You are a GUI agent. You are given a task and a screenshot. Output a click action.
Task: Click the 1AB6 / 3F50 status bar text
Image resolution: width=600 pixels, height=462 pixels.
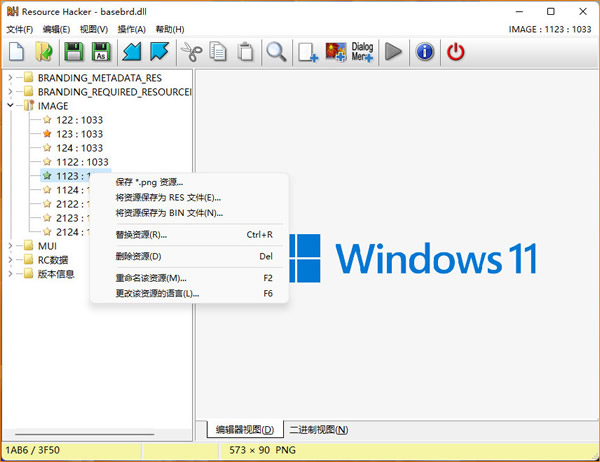pos(33,450)
